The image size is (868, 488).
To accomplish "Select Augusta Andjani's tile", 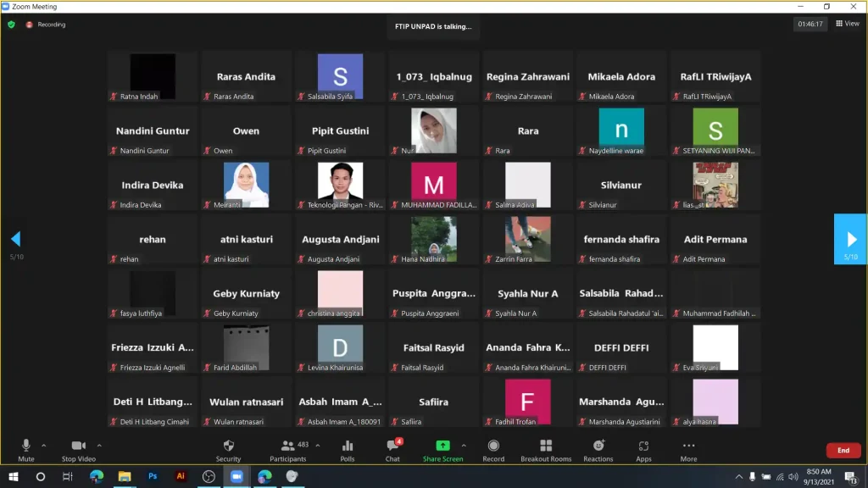I will pos(340,239).
